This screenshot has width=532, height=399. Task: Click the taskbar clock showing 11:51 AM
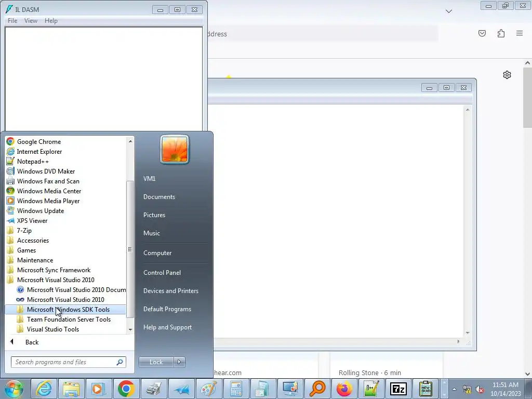[506, 389]
